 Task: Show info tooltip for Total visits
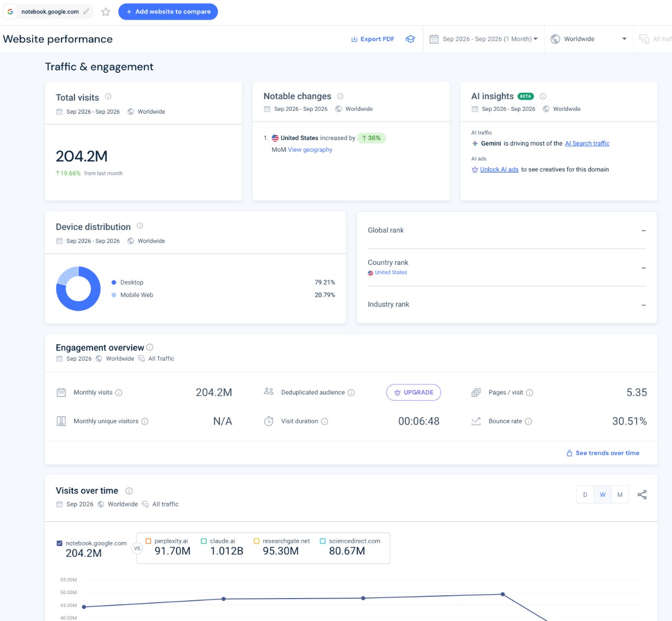[x=108, y=96]
